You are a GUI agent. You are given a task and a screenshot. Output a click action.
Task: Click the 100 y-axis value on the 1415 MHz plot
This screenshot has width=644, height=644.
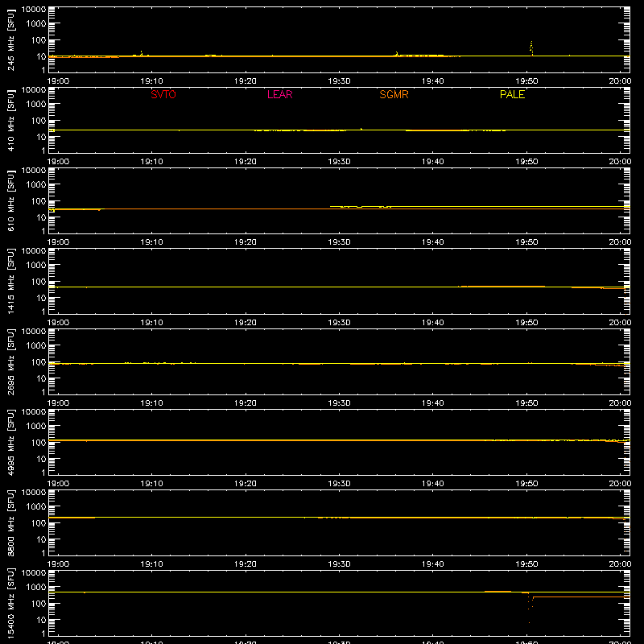coord(39,282)
